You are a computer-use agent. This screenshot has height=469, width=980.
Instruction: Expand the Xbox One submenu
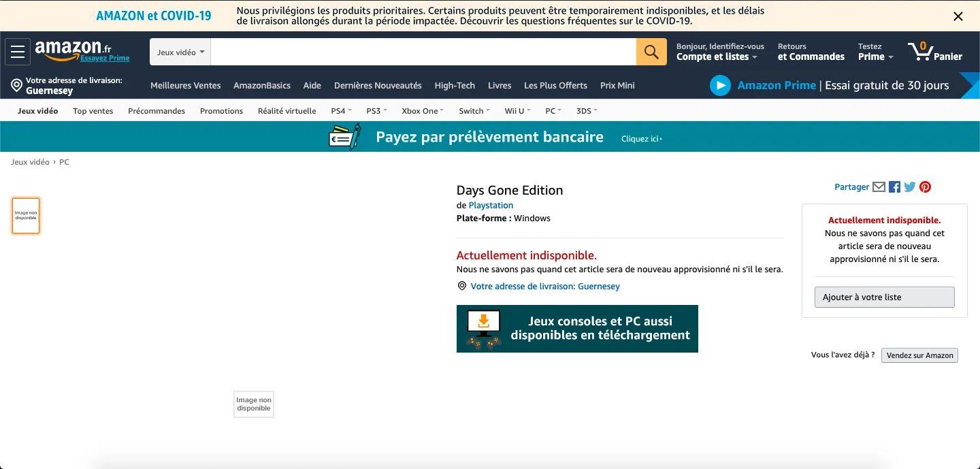pos(422,111)
